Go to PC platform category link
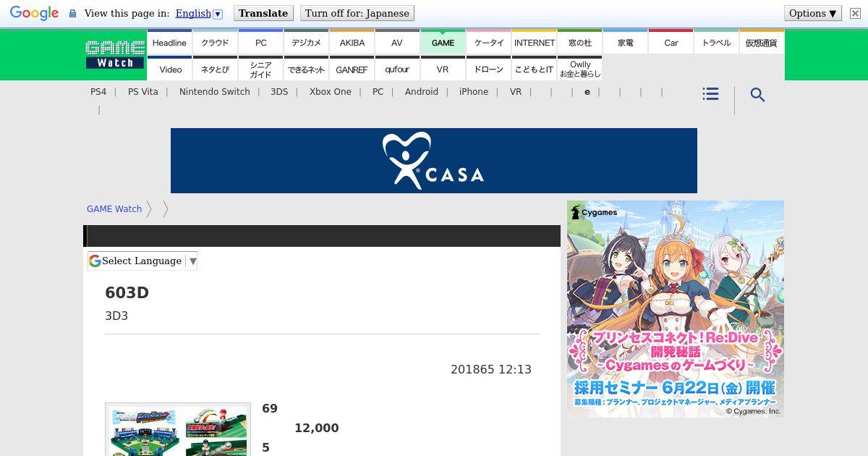The image size is (868, 456). (x=378, y=92)
